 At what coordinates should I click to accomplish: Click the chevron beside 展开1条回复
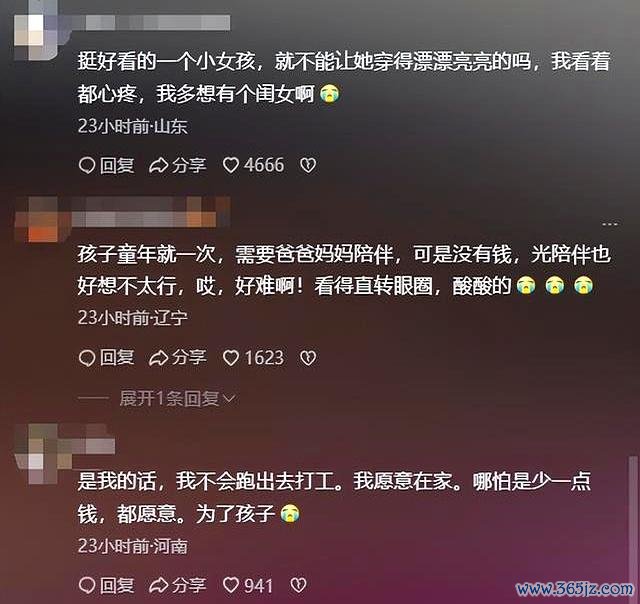[229, 399]
